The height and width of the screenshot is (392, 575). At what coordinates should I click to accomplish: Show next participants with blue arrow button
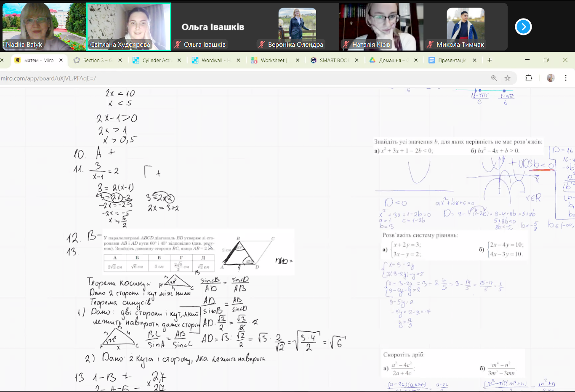click(x=523, y=27)
